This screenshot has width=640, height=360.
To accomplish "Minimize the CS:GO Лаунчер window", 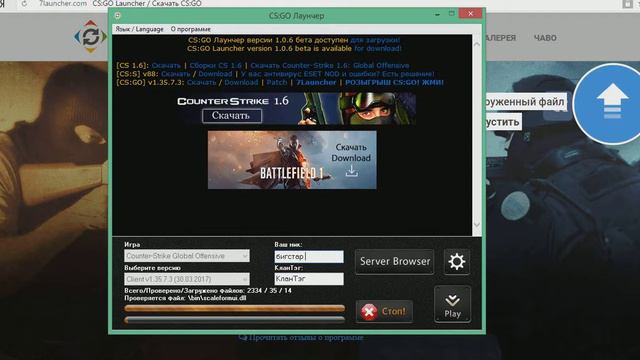I will [437, 14].
